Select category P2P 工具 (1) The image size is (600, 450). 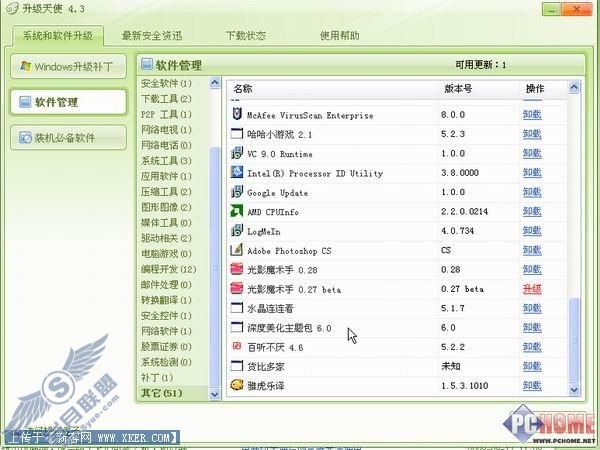tap(166, 114)
